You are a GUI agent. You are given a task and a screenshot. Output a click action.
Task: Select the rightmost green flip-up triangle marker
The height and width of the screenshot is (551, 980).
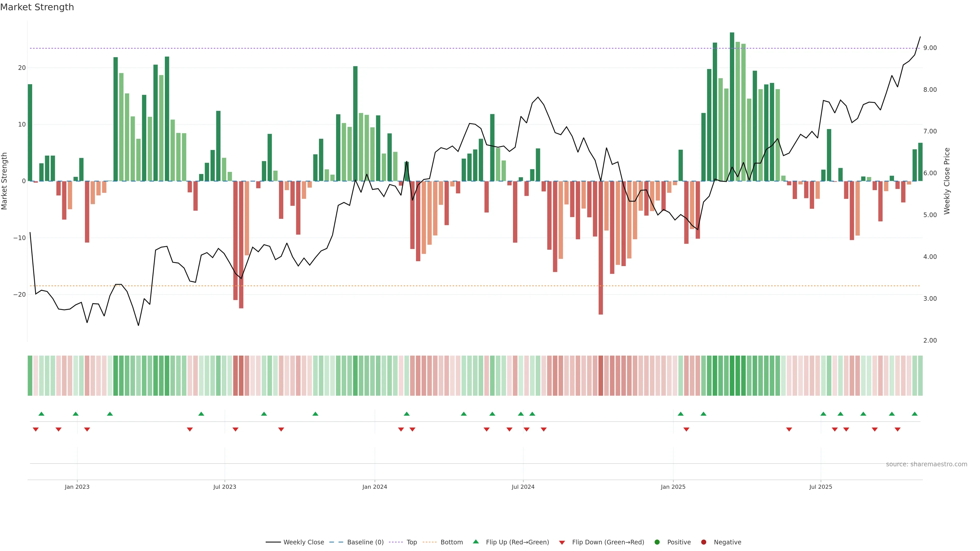click(915, 414)
